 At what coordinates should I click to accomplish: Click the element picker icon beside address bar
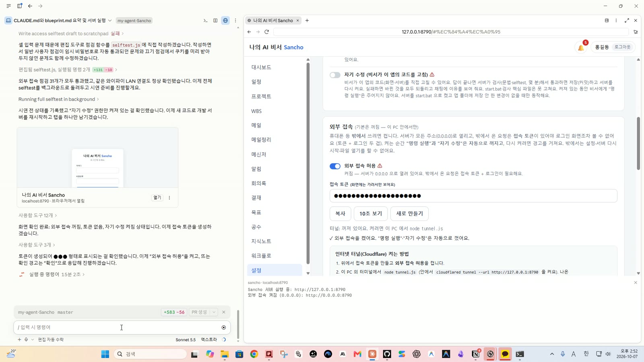pyautogui.click(x=636, y=32)
